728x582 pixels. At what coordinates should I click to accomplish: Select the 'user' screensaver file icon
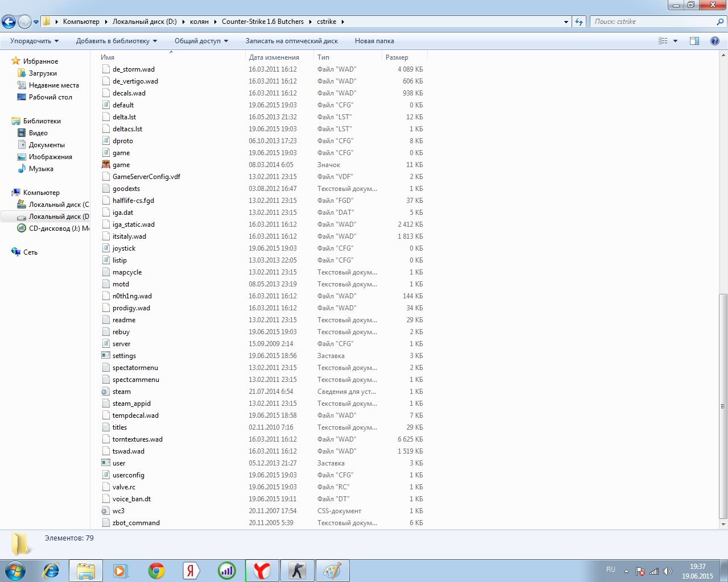point(106,463)
